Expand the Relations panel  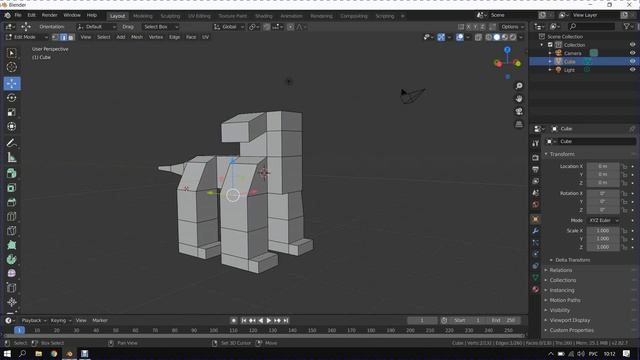tap(560, 270)
